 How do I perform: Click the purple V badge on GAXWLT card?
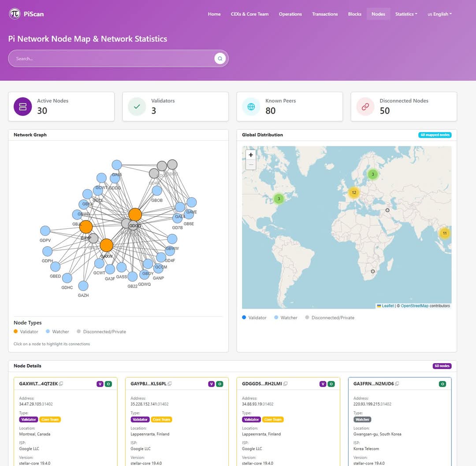tap(100, 384)
